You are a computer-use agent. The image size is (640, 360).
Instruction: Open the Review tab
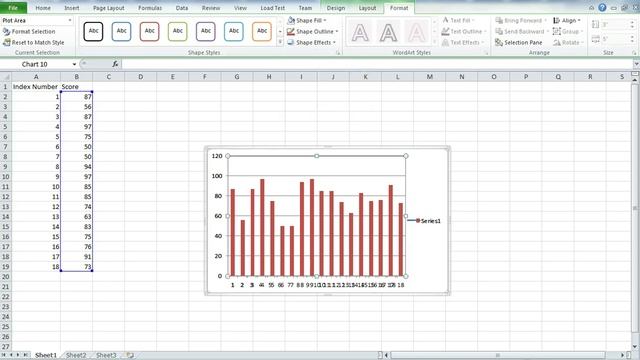pos(211,8)
